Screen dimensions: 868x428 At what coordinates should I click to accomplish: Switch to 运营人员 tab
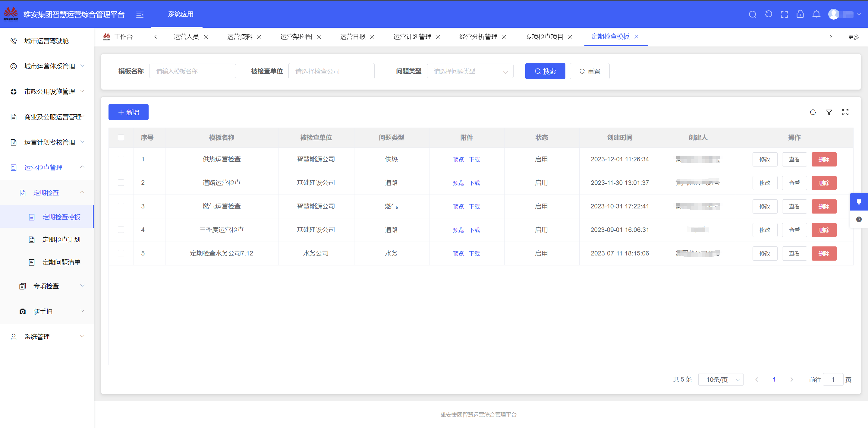186,37
